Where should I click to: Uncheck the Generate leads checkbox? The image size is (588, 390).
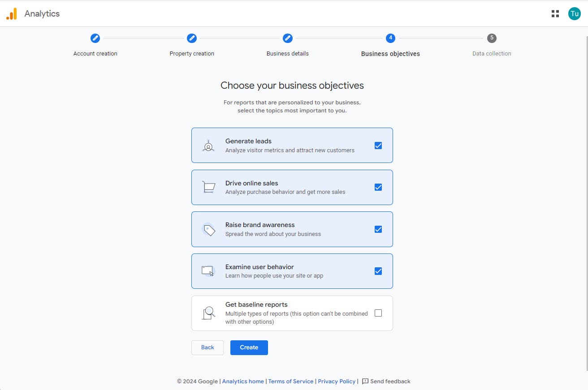(x=378, y=146)
